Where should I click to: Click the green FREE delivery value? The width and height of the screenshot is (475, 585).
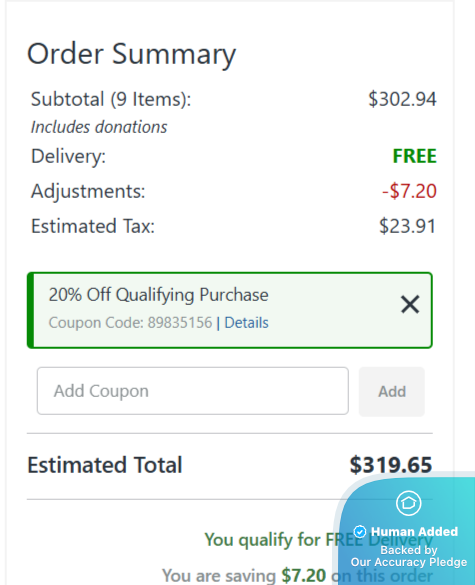click(x=415, y=156)
